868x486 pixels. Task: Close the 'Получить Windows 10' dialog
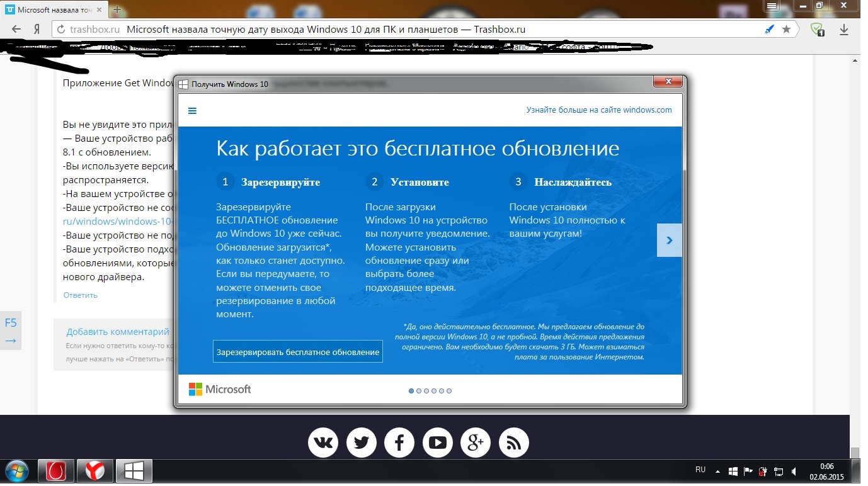[x=668, y=81]
